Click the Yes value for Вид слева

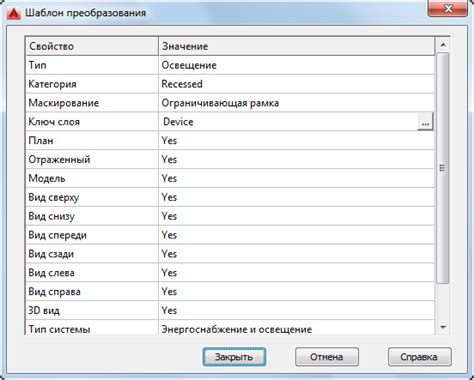click(x=297, y=273)
